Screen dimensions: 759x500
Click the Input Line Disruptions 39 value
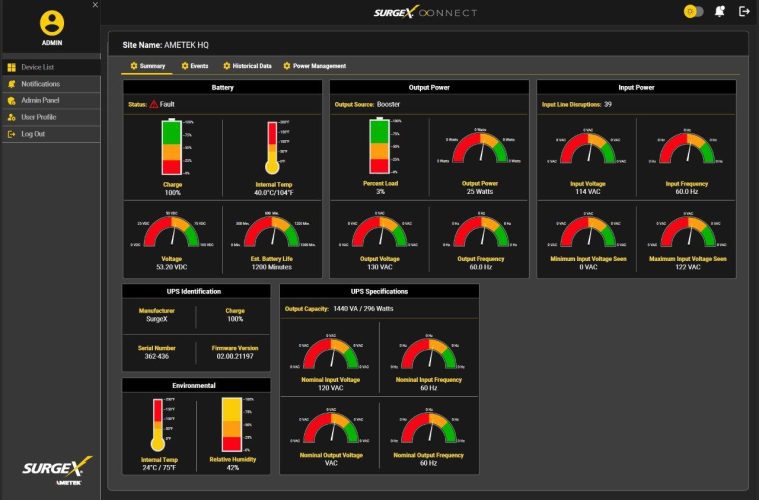click(607, 104)
